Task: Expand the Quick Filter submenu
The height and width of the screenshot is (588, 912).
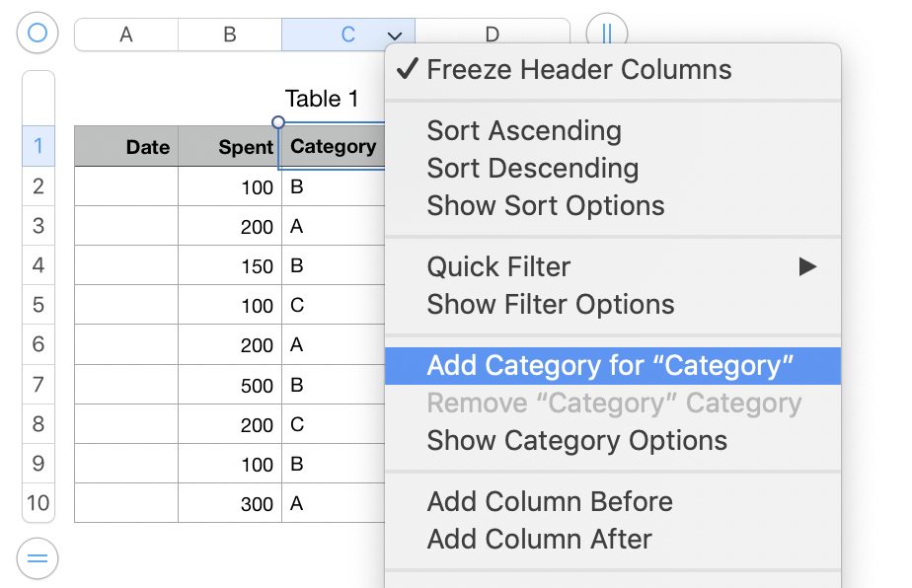Action: (x=807, y=266)
